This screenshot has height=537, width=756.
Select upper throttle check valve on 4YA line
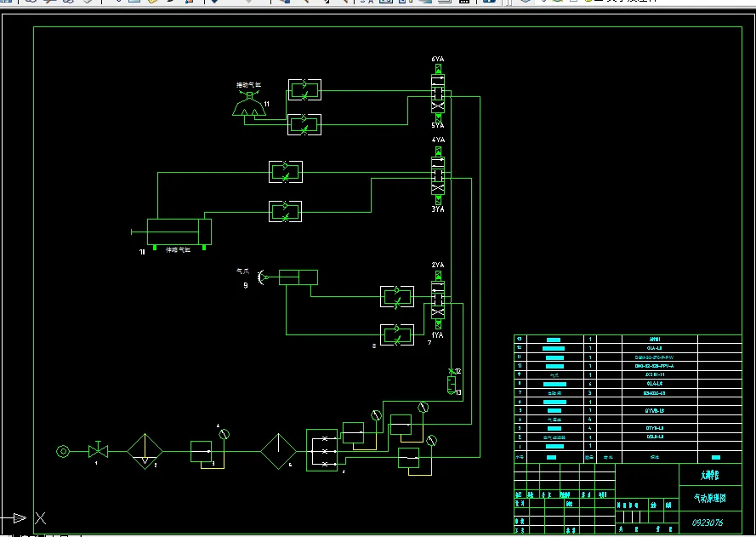286,172
